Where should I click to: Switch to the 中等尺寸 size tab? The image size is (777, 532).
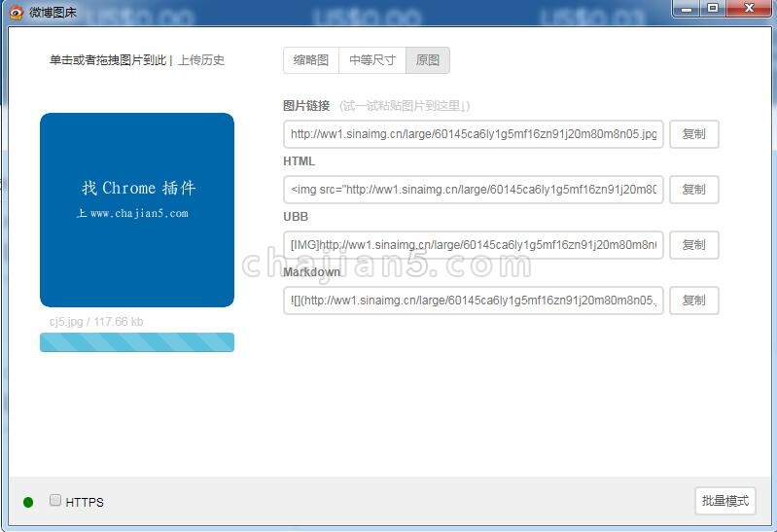372,60
